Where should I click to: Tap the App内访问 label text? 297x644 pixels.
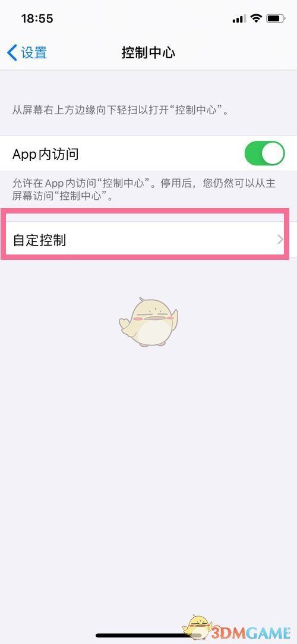[46, 154]
